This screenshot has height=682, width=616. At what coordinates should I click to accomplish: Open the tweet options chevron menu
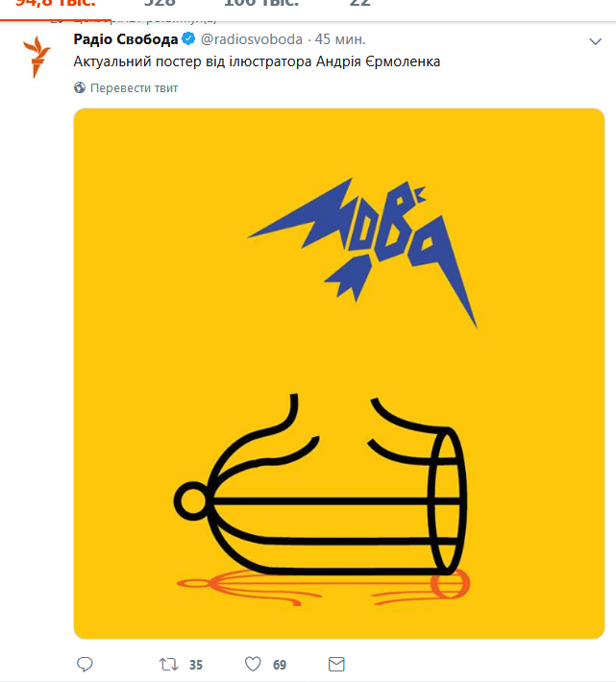[595, 41]
